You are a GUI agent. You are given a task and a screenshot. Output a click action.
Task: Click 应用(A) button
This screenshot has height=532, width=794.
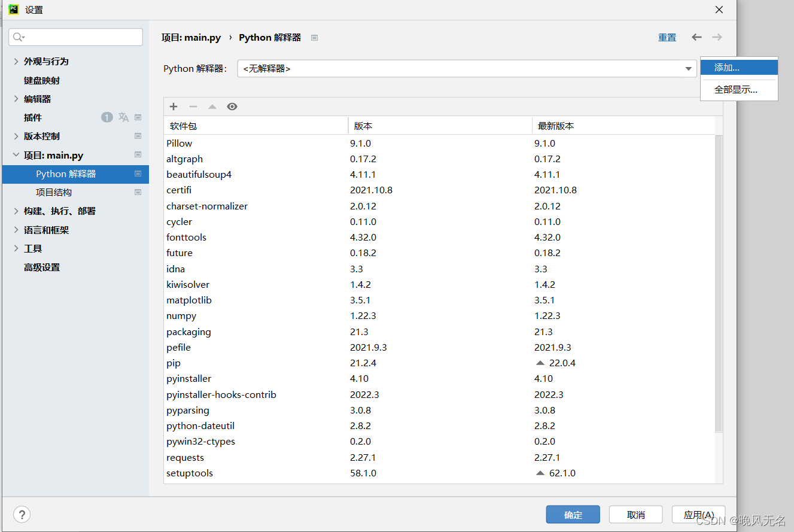(698, 515)
